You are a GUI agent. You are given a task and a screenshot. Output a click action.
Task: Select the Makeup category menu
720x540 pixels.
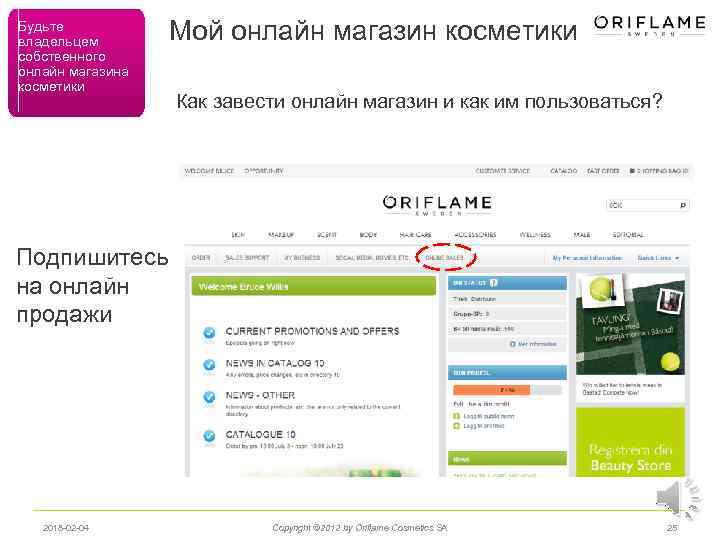(281, 235)
